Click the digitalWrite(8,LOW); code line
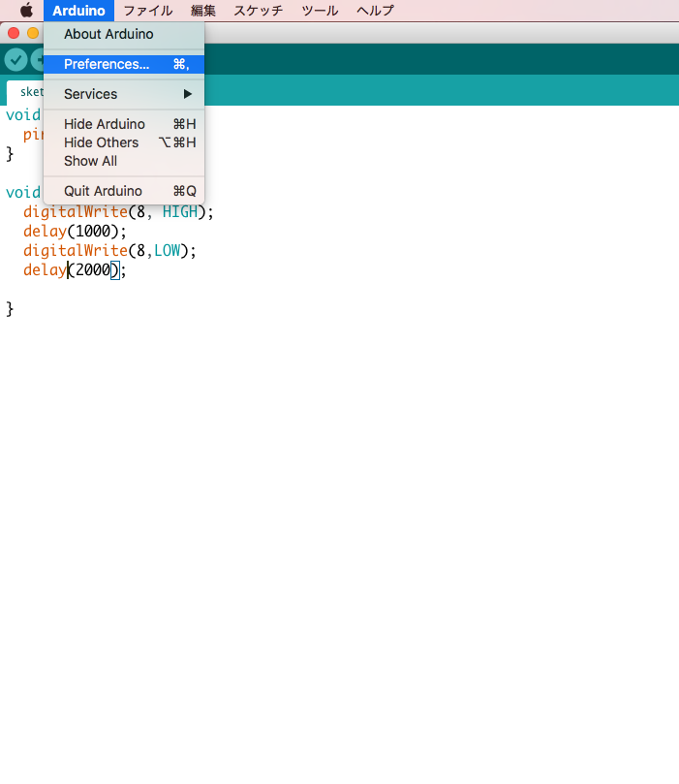The image size is (679, 784). coord(109,250)
